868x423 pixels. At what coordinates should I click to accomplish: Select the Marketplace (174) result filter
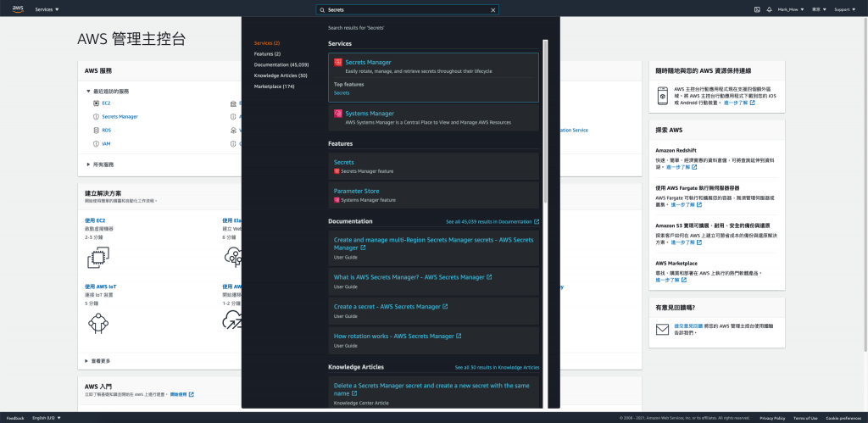click(274, 86)
